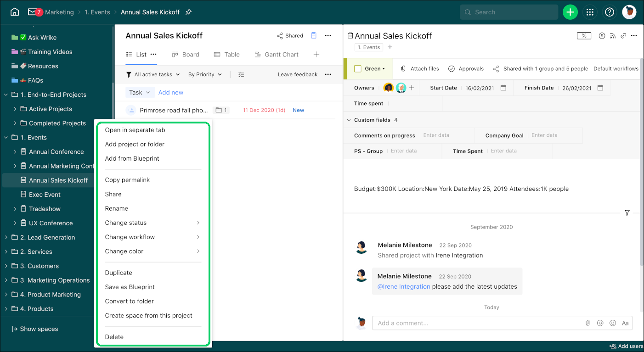The height and width of the screenshot is (352, 644).
Task: Focus the Search field
Action: pyautogui.click(x=509, y=12)
